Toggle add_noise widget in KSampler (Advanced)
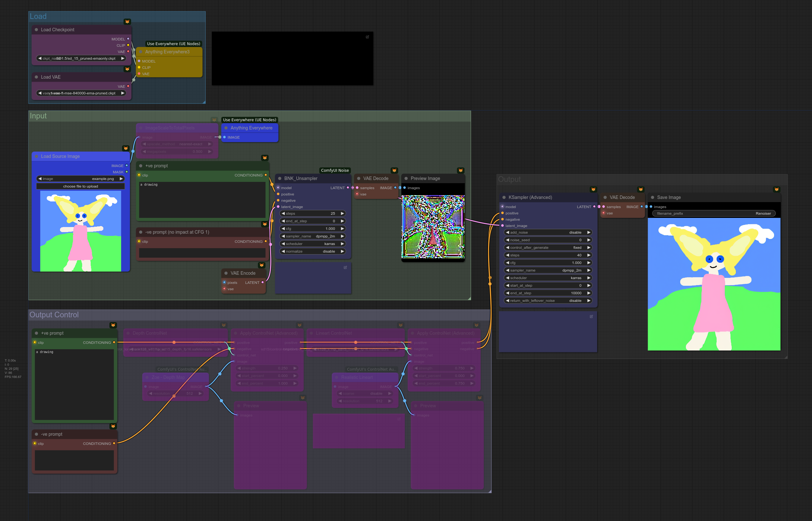812x521 pixels. [548, 232]
